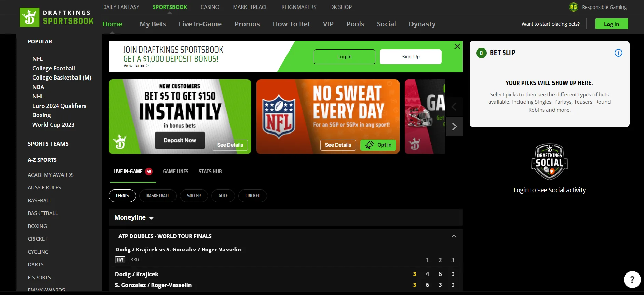Click the DraftKings Sportsbook logo

pyautogui.click(x=57, y=17)
